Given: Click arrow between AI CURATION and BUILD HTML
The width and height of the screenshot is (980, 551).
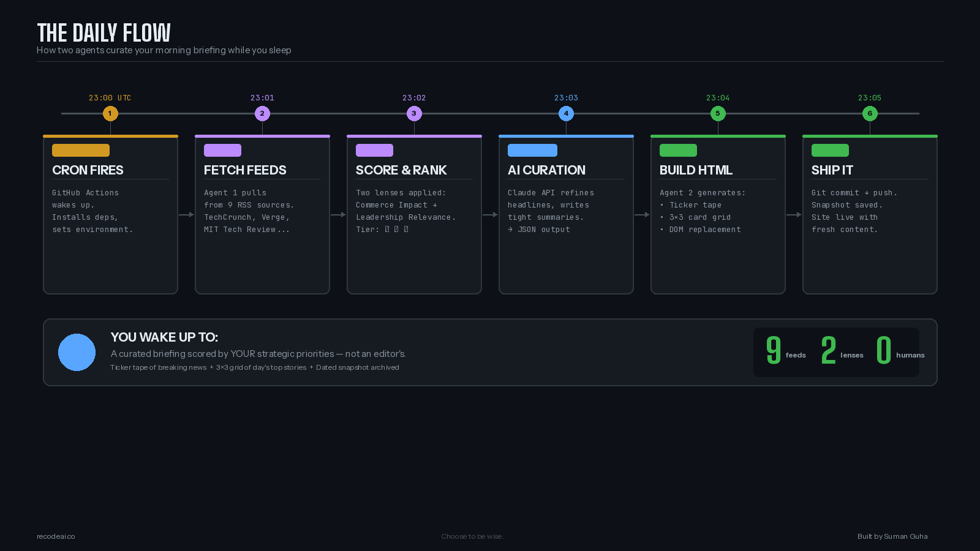Looking at the screenshot, I should click(642, 215).
